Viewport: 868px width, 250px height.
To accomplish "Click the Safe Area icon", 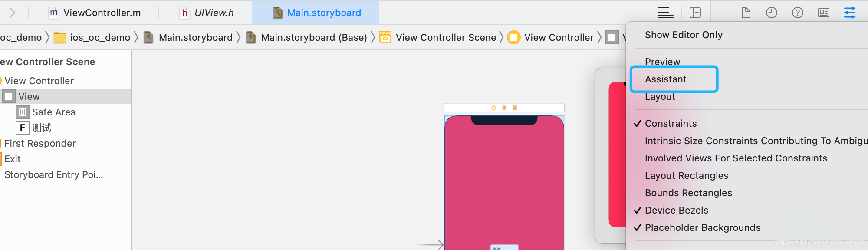I will point(23,112).
